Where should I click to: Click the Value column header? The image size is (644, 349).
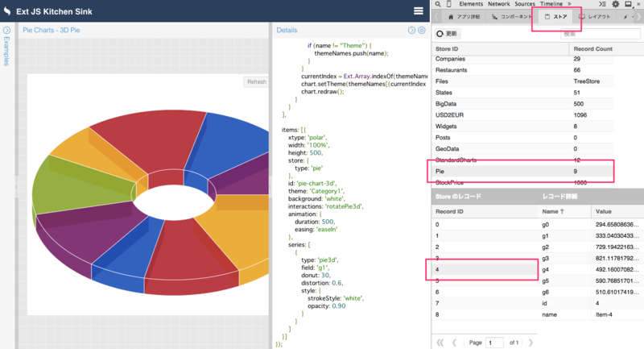[617, 211]
